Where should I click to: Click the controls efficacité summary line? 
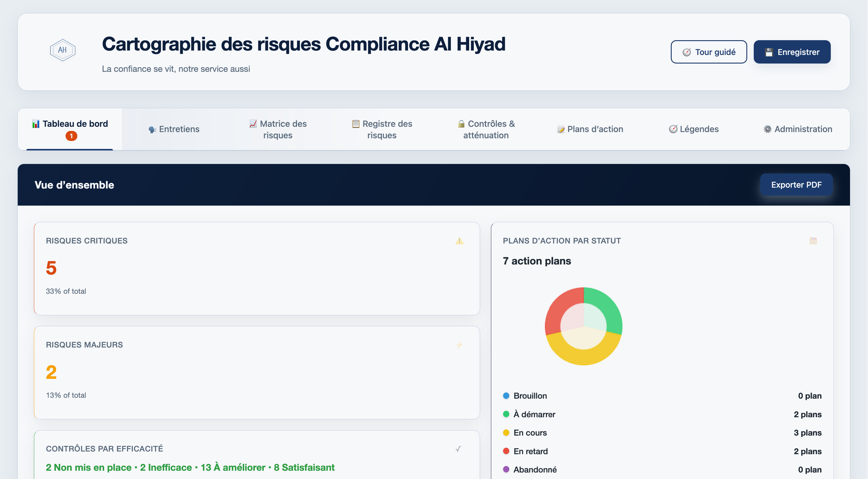pyautogui.click(x=190, y=467)
